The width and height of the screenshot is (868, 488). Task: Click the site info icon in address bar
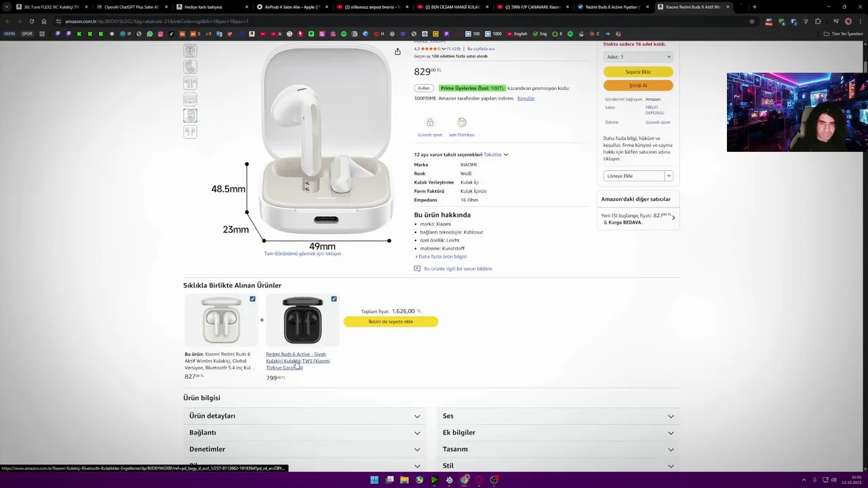coord(58,21)
